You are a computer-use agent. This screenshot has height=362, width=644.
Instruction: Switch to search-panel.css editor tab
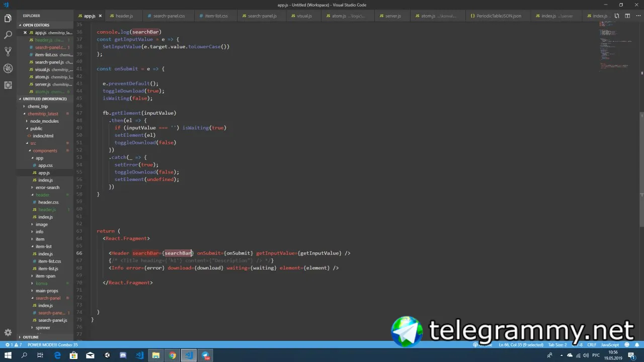click(x=169, y=16)
